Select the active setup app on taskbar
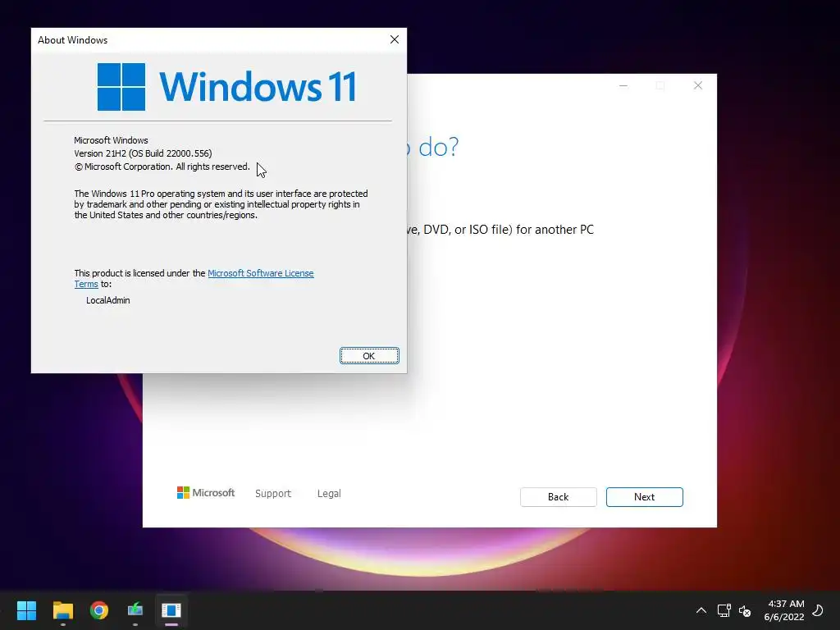 tap(171, 610)
